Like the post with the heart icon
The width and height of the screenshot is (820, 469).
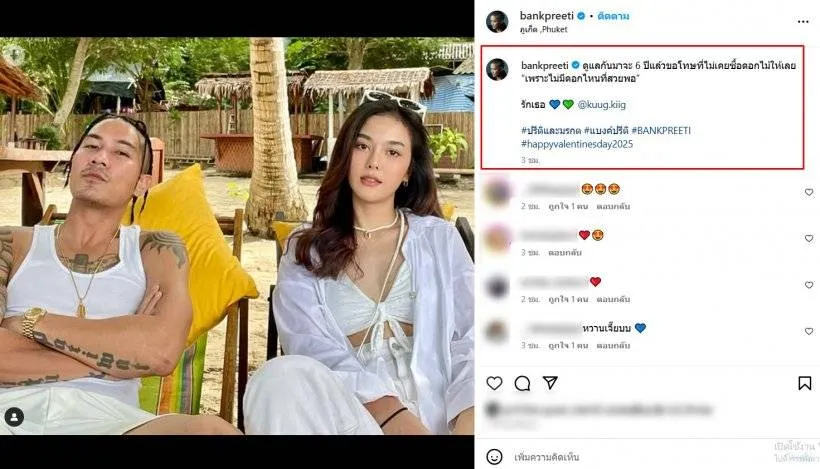click(x=494, y=383)
